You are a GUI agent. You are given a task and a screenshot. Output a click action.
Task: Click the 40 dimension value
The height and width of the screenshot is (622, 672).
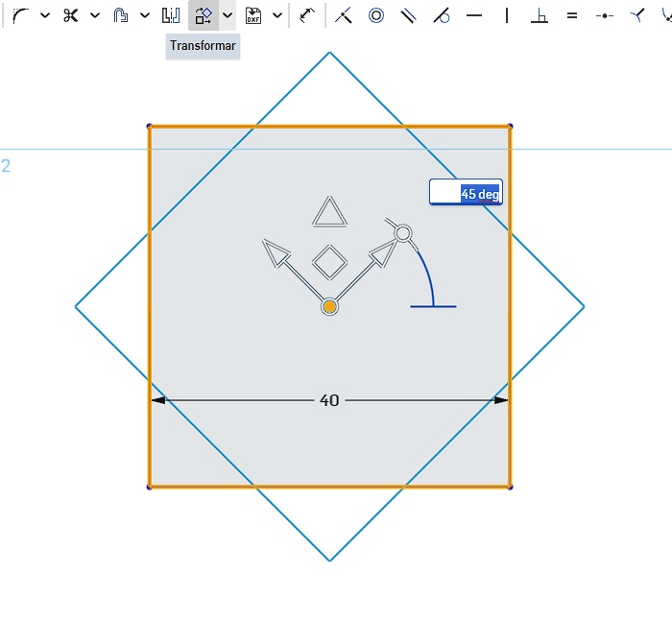pyautogui.click(x=329, y=400)
